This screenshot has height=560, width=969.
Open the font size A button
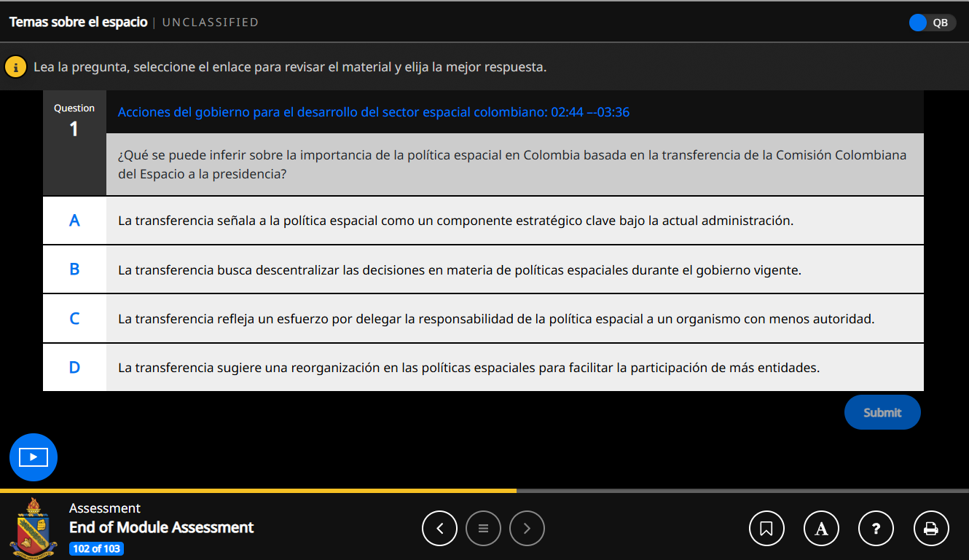point(821,529)
